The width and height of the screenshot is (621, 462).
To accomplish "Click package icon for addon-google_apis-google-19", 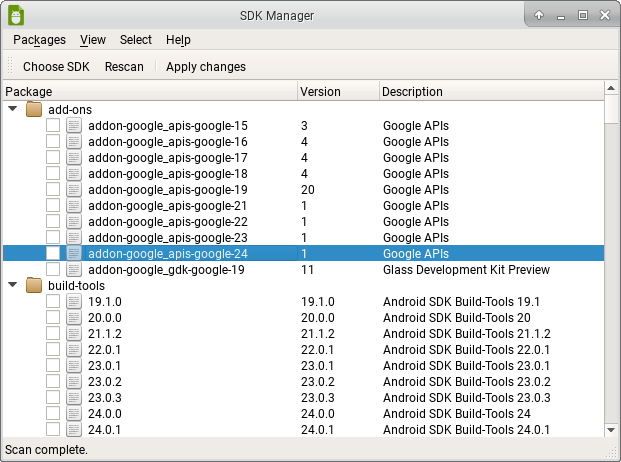I will (x=74, y=190).
